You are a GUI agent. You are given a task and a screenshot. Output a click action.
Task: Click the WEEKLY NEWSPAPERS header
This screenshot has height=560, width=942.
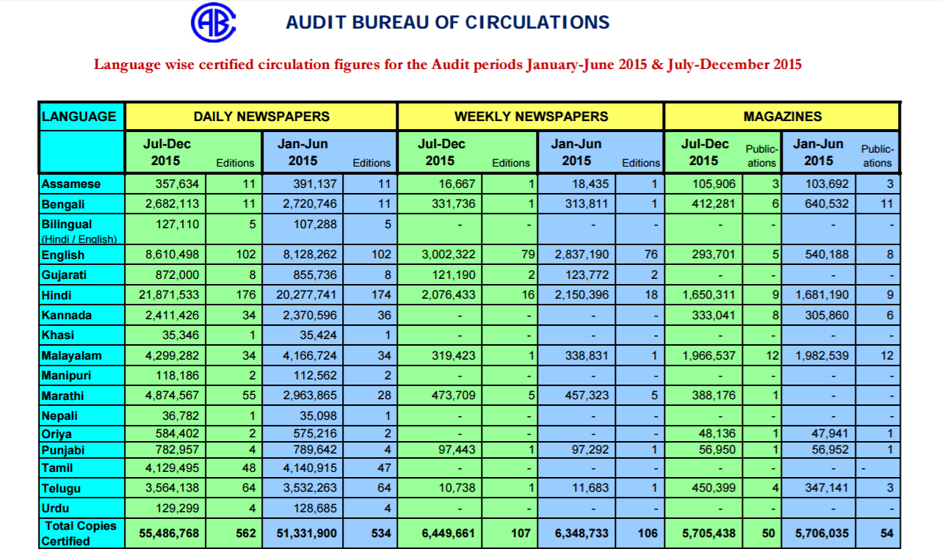tap(531, 116)
